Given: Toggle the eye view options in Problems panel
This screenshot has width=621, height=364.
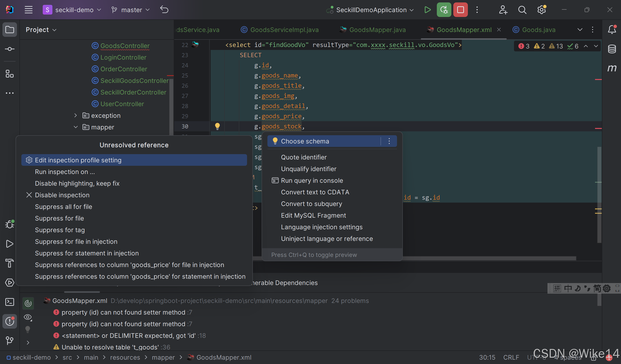Looking at the screenshot, I should pos(28,317).
